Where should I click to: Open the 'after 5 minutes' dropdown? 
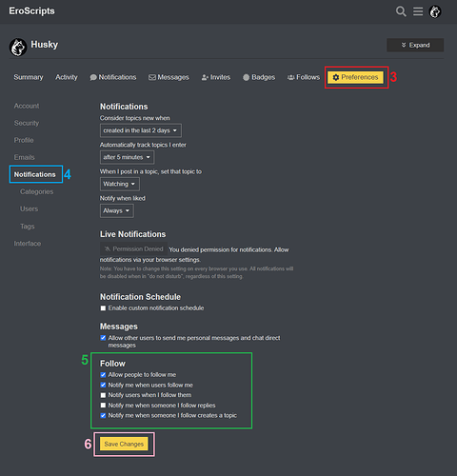pos(127,157)
